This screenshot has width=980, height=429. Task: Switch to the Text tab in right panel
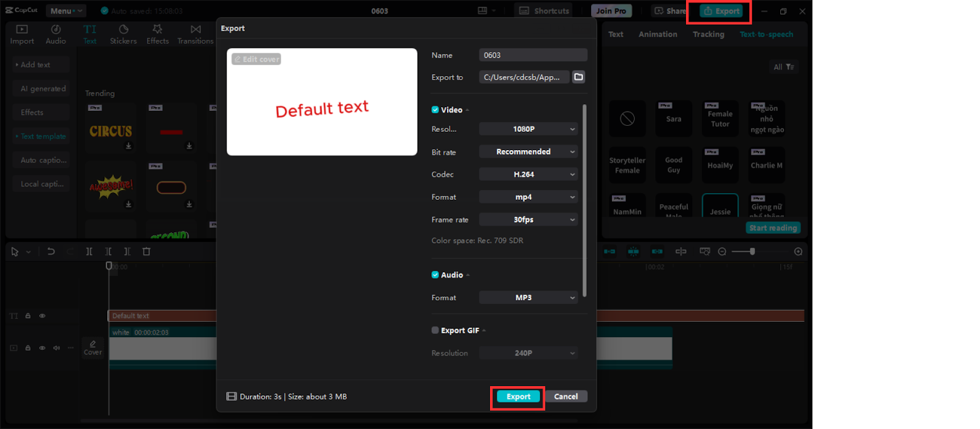[616, 34]
